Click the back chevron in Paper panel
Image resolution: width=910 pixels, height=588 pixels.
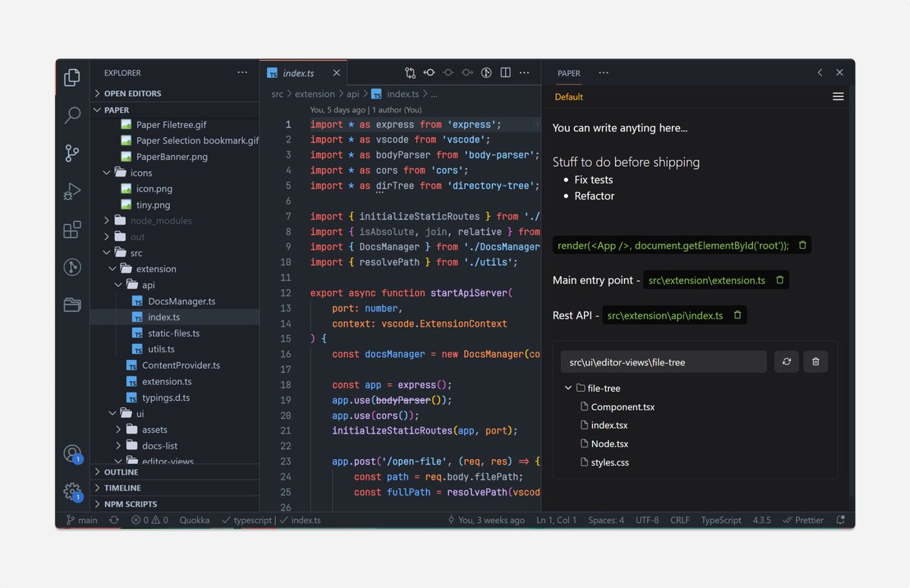820,73
